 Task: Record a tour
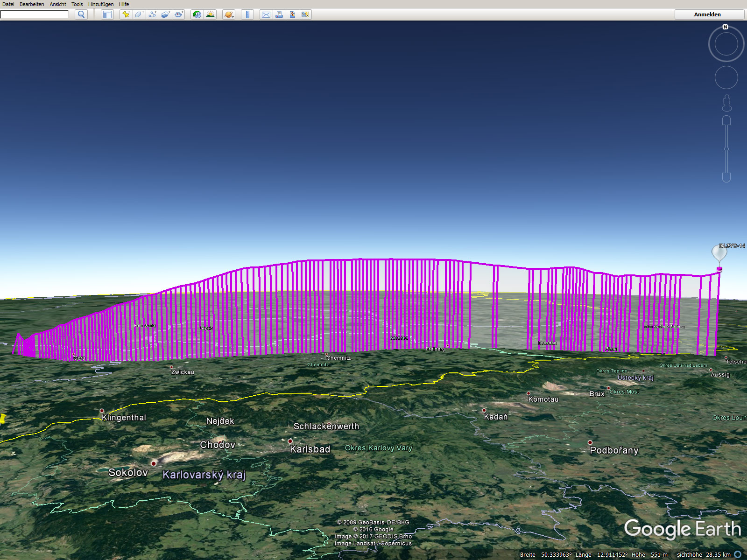[x=179, y=14]
